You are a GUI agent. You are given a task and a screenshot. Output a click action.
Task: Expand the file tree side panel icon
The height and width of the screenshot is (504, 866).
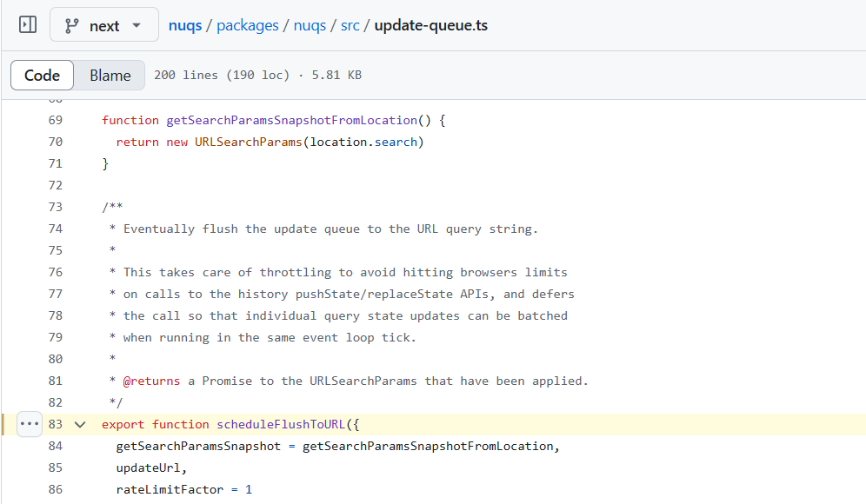[x=28, y=25]
